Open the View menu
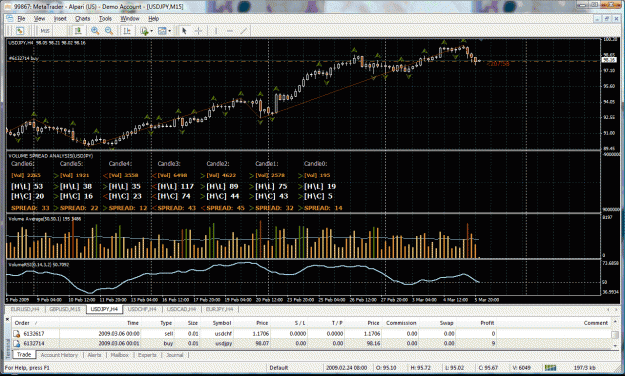Screen dimensions: 625x376 [39, 19]
